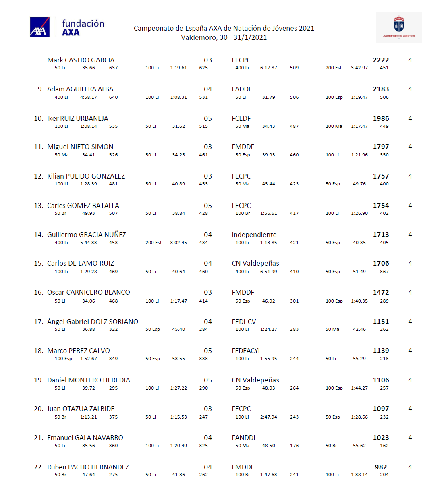The height and width of the screenshot is (490, 448).
Task: Select Ruben PACHO HERNANDEZ's name
Action: click(88, 467)
